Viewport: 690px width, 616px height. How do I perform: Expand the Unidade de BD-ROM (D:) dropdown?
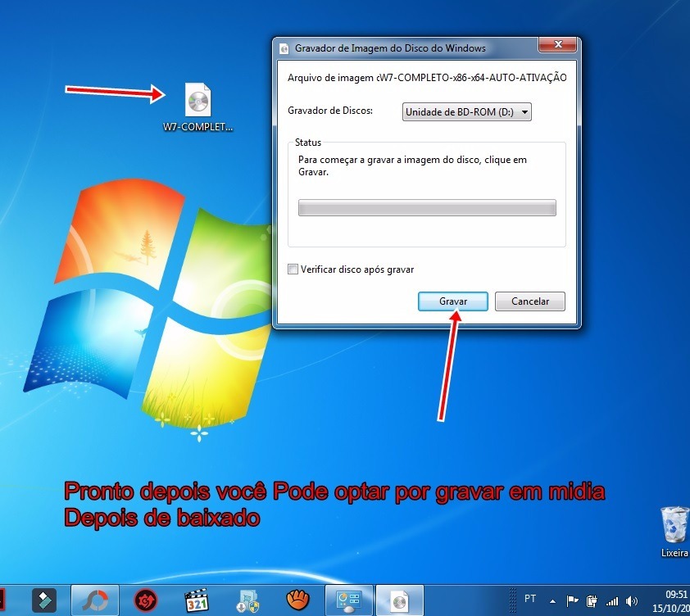(466, 111)
